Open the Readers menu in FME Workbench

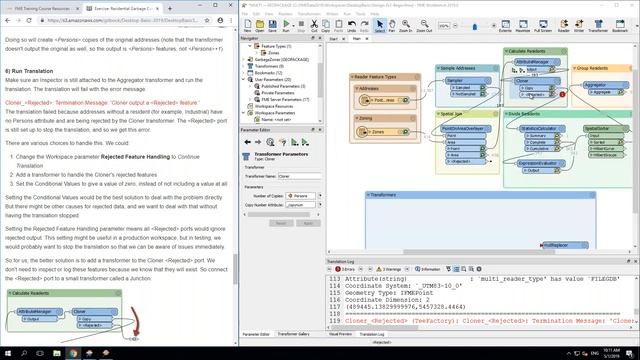(285, 14)
